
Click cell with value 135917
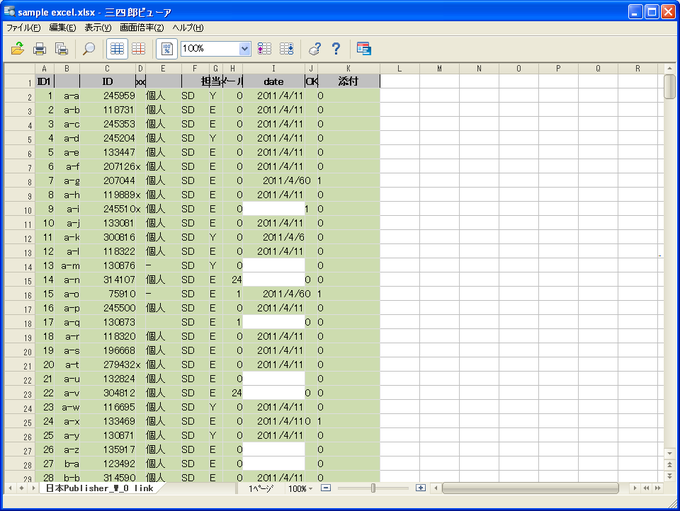pyautogui.click(x=108, y=449)
